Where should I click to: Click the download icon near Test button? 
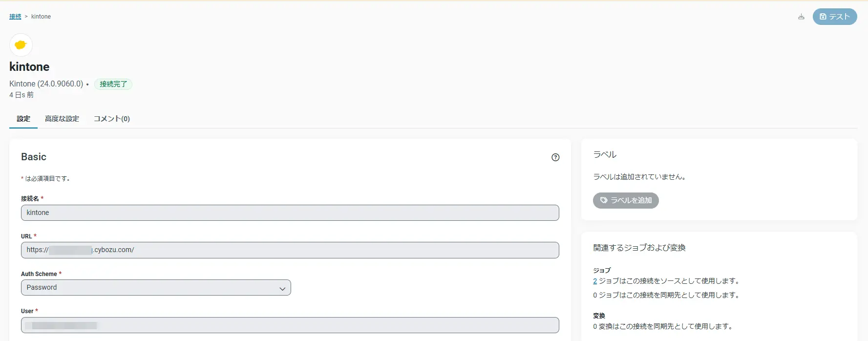[801, 17]
